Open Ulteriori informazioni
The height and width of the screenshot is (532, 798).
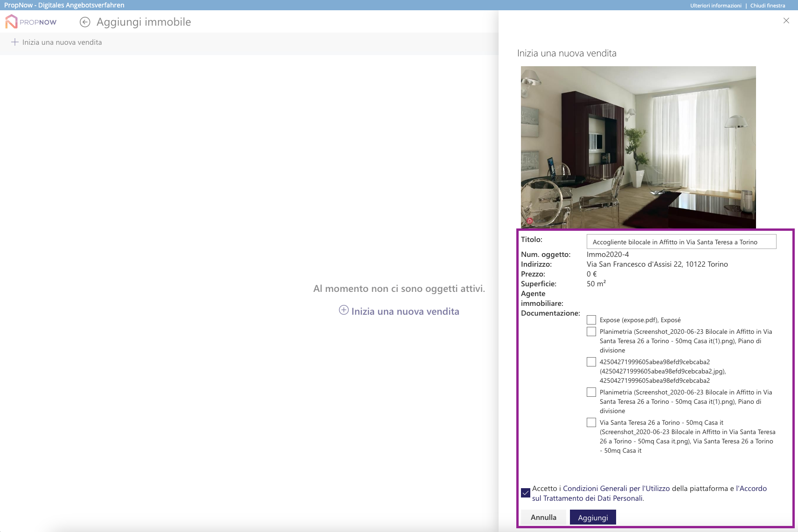[x=715, y=6]
